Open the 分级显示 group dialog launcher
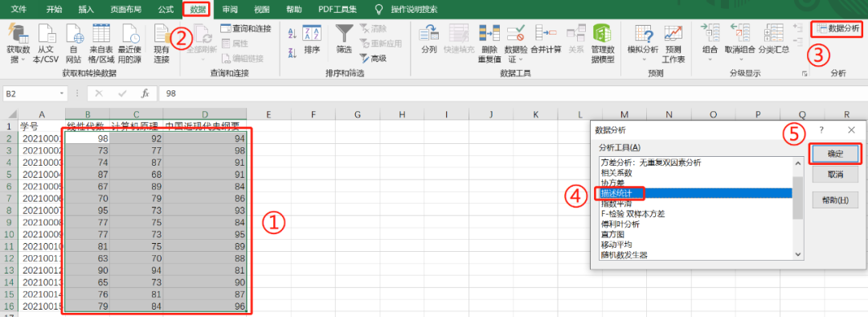The width and height of the screenshot is (868, 317). (805, 73)
